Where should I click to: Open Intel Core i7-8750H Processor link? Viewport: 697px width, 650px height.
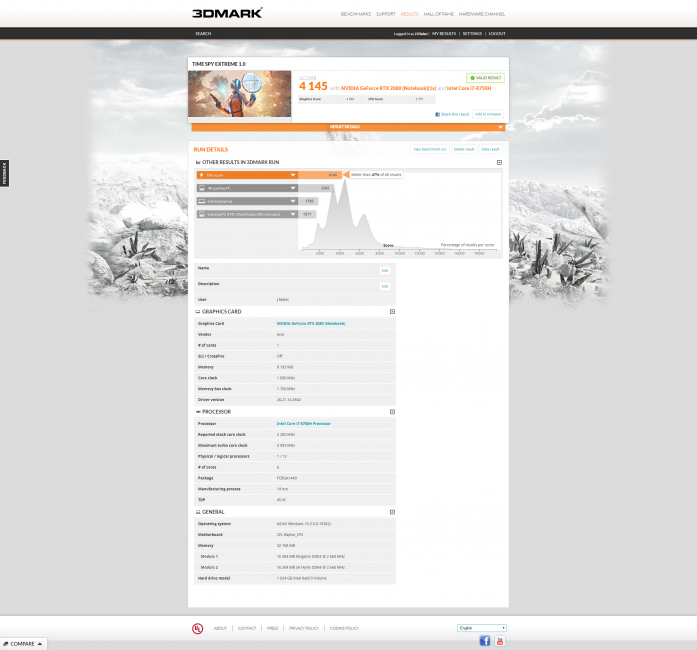(x=304, y=424)
